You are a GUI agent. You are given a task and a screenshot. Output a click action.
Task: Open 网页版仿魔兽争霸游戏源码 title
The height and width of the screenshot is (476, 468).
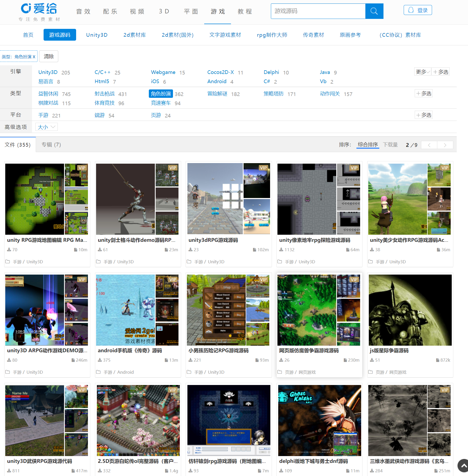point(309,350)
